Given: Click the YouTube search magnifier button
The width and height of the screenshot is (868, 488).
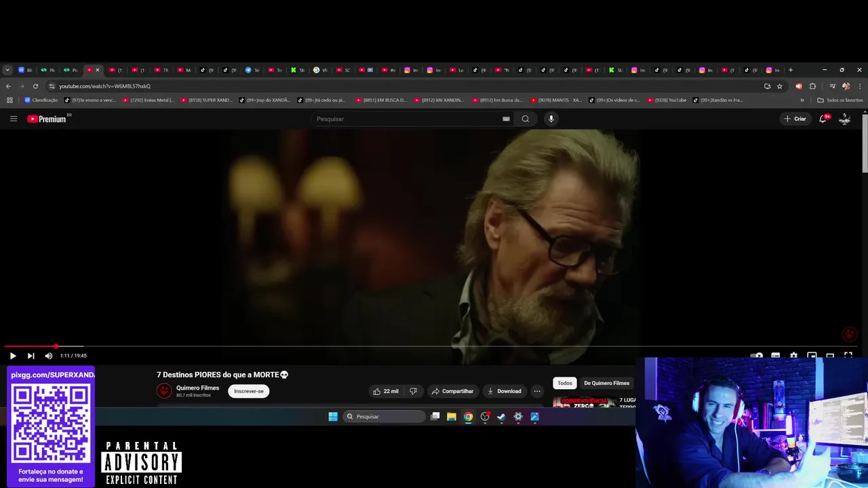Looking at the screenshot, I should pyautogui.click(x=525, y=119).
